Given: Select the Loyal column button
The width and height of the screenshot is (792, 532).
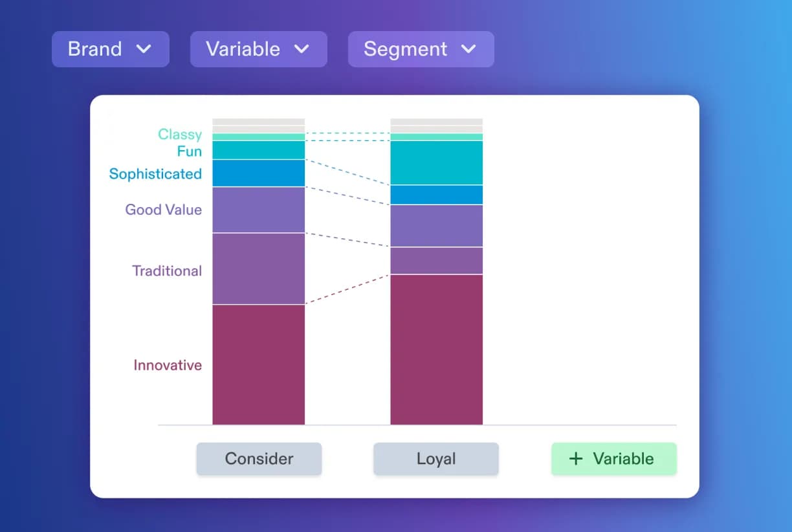Looking at the screenshot, I should point(435,459).
